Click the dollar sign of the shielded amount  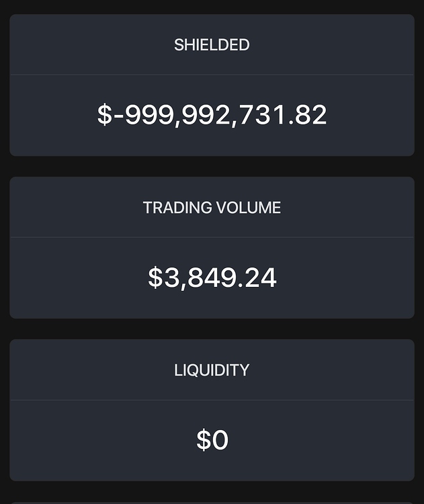tap(105, 115)
